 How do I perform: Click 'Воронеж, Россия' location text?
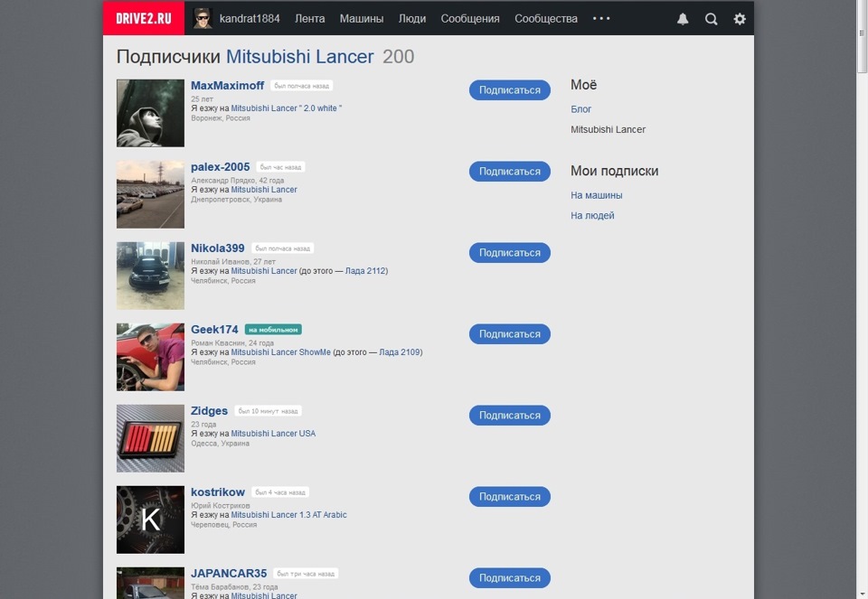pos(221,118)
